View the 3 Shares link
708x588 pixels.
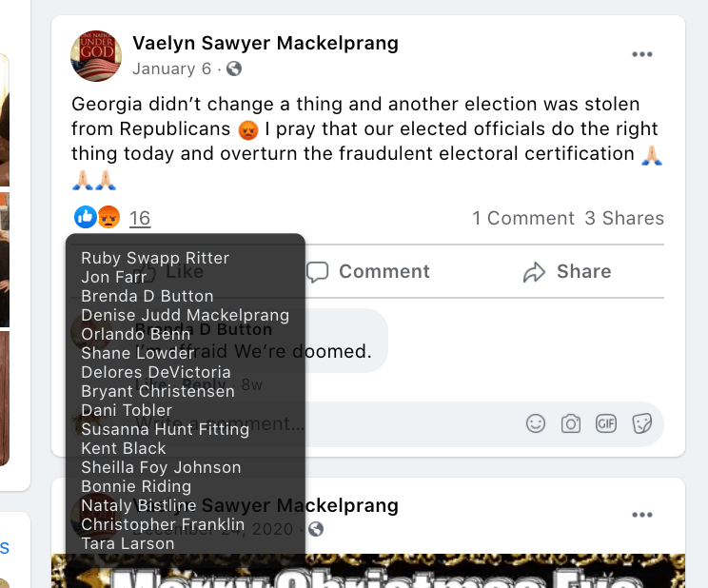(624, 219)
